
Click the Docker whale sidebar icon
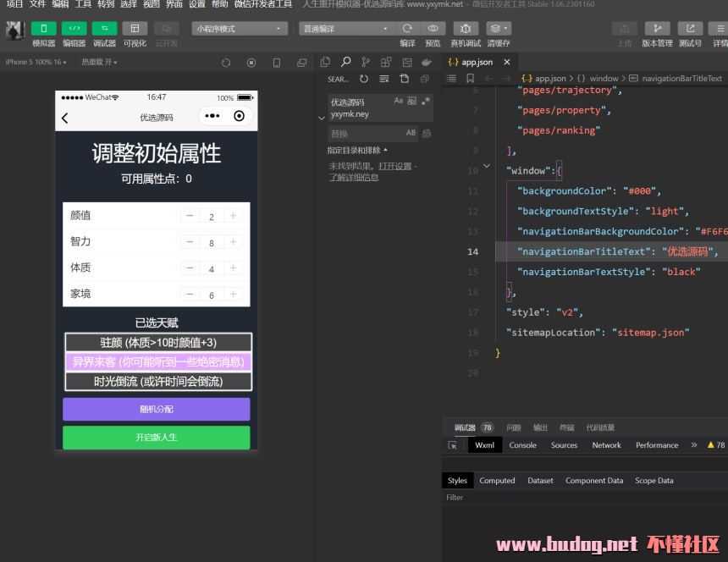coord(427,62)
